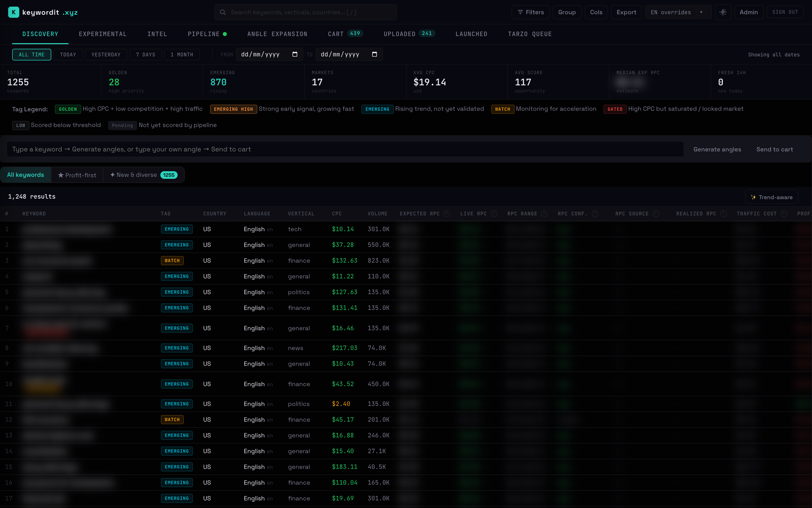Click the Export button
The height and width of the screenshot is (508, 812).
(x=626, y=12)
